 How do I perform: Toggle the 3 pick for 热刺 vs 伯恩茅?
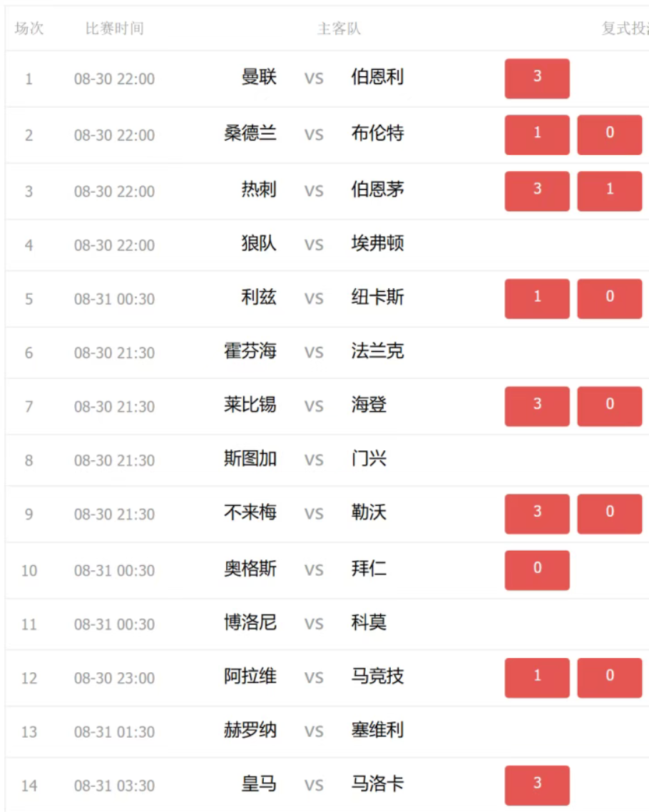[537, 191]
